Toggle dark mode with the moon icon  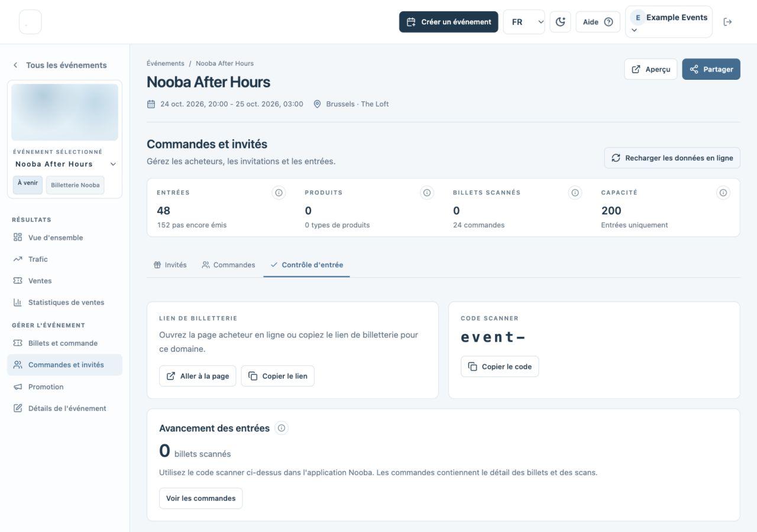pyautogui.click(x=560, y=22)
